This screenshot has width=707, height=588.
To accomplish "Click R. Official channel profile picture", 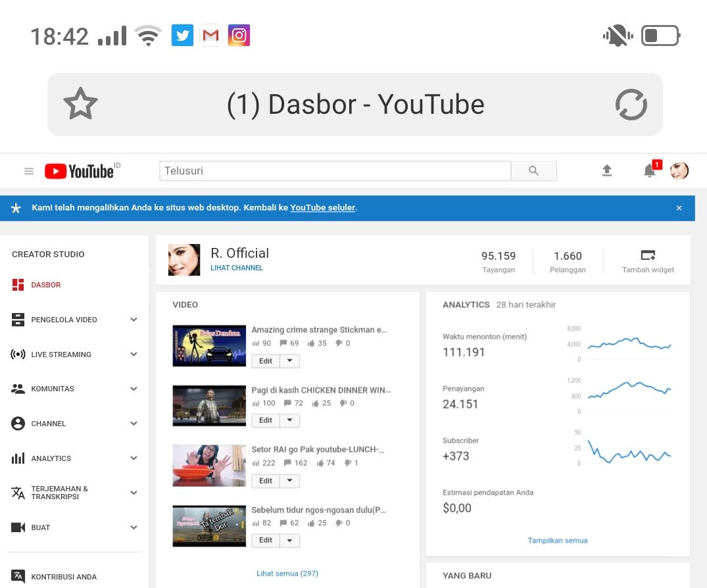I will click(x=184, y=260).
